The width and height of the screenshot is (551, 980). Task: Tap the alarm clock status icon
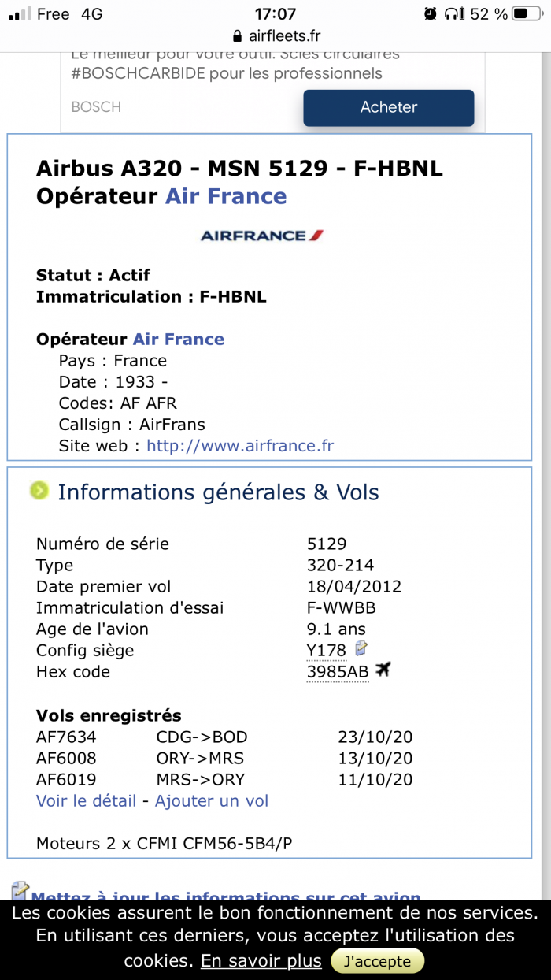pos(430,13)
